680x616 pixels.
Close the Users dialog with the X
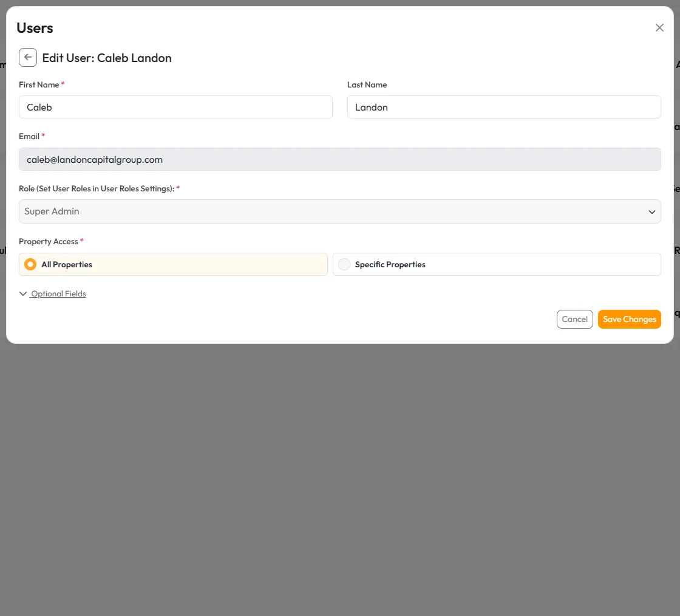659,28
